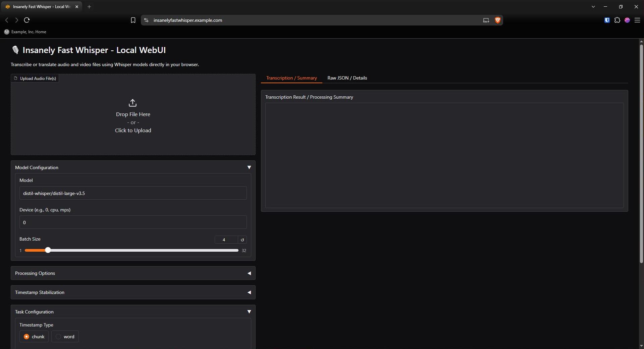Click the scrollbar down arrow
Viewport: 644px width, 349px height.
641,346
